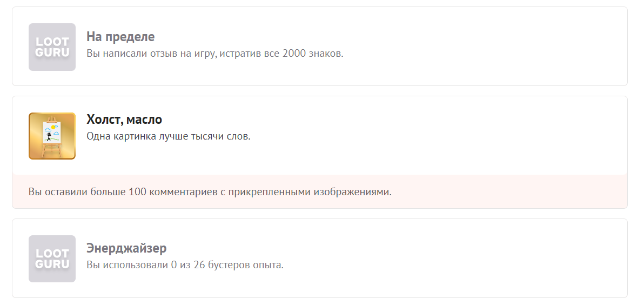This screenshot has width=644, height=298.
Task: Select the 2000 знаков text in the first card
Action: pyautogui.click(x=313, y=54)
